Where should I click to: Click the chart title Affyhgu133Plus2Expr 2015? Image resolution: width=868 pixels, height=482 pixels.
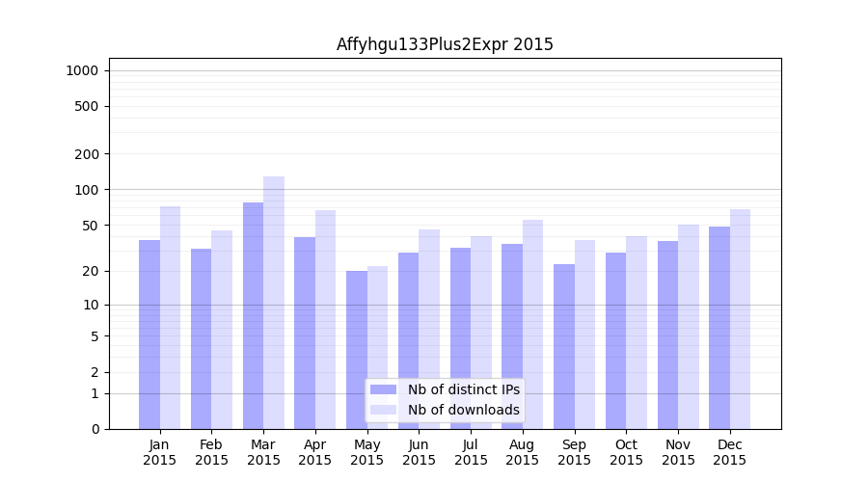click(x=445, y=44)
